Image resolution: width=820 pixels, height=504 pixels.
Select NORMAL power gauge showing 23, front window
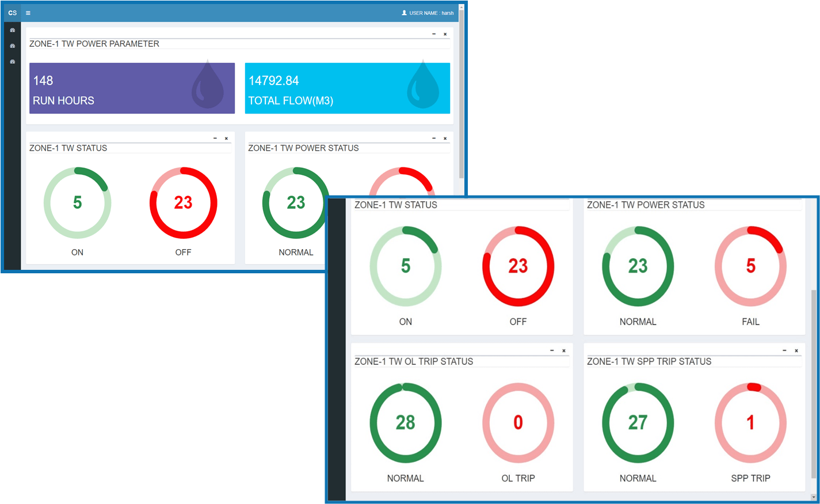click(638, 266)
